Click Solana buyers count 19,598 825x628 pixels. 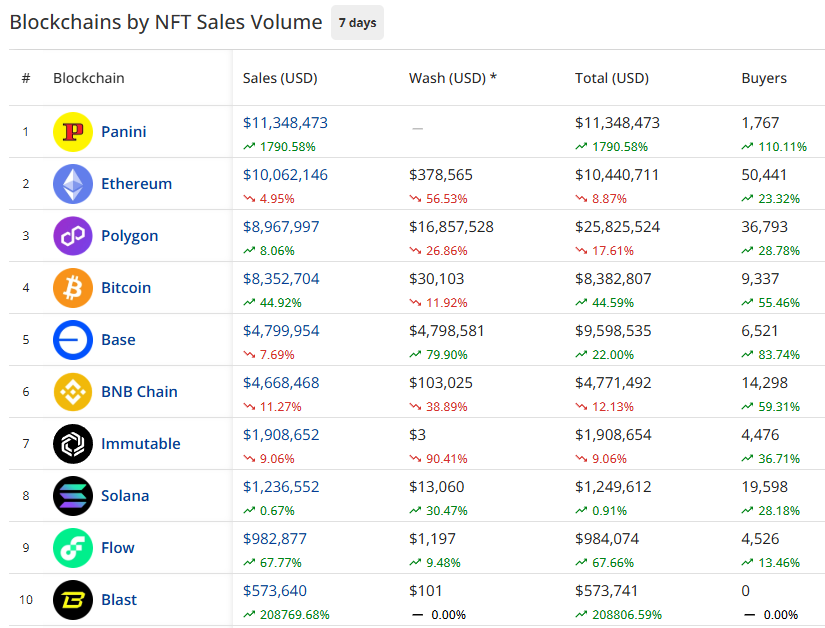[x=764, y=487]
